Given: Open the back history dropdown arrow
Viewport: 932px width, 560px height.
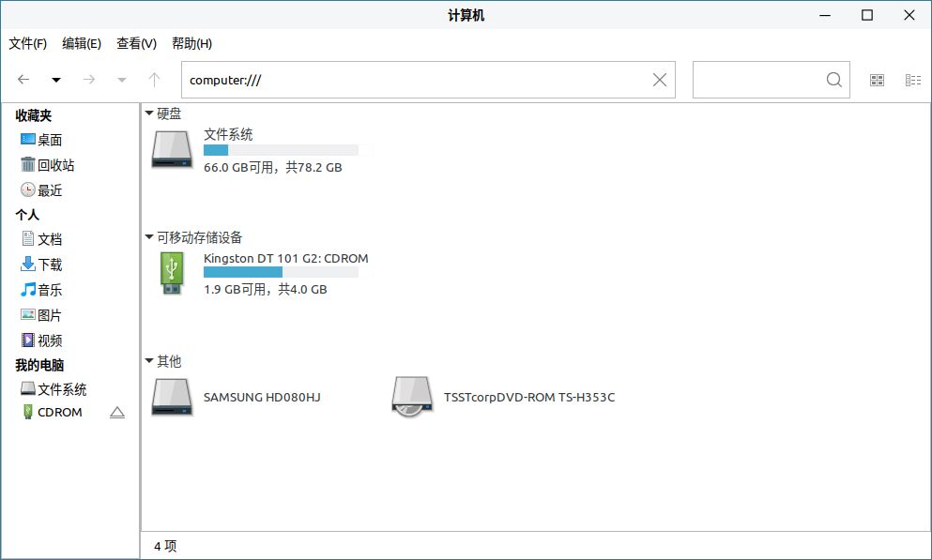Looking at the screenshot, I should [56, 80].
